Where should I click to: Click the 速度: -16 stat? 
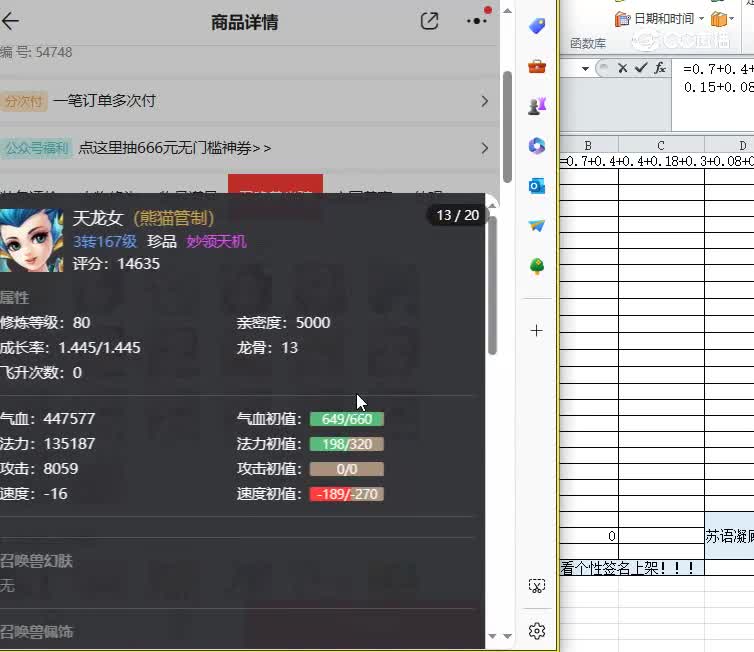coord(34,494)
